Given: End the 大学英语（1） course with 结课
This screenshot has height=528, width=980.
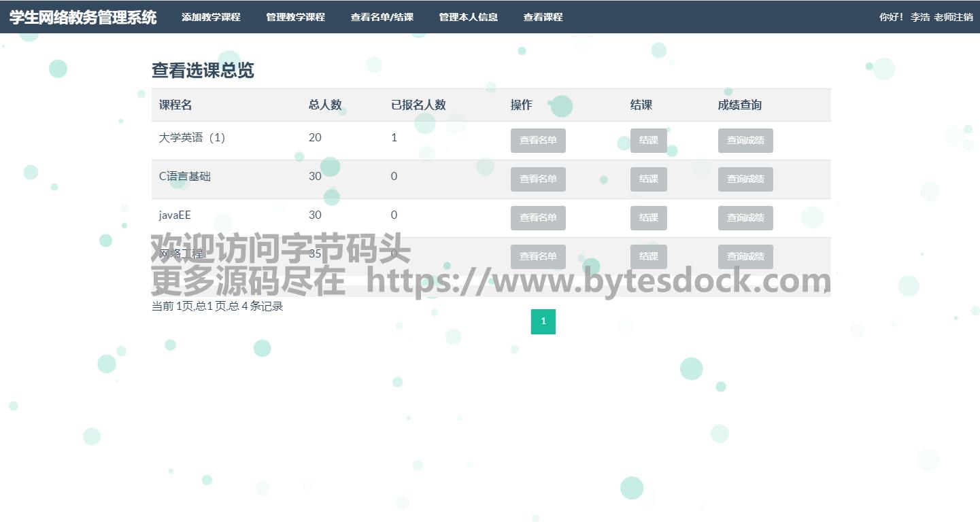Looking at the screenshot, I should pyautogui.click(x=648, y=141).
